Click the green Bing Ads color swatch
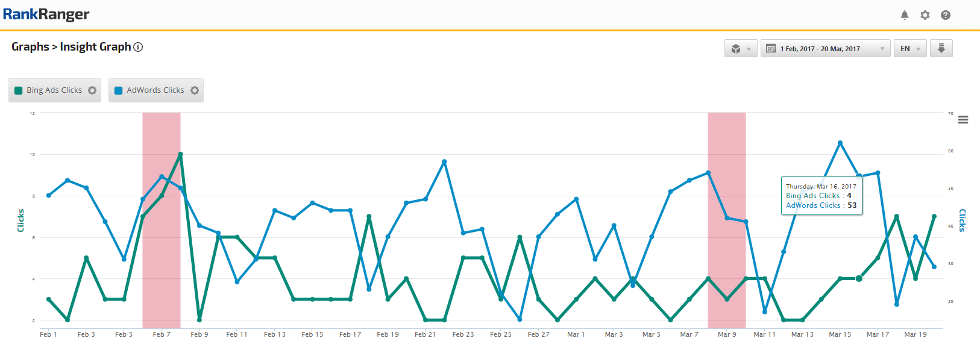Image resolution: width=980 pixels, height=350 pixels. point(19,90)
